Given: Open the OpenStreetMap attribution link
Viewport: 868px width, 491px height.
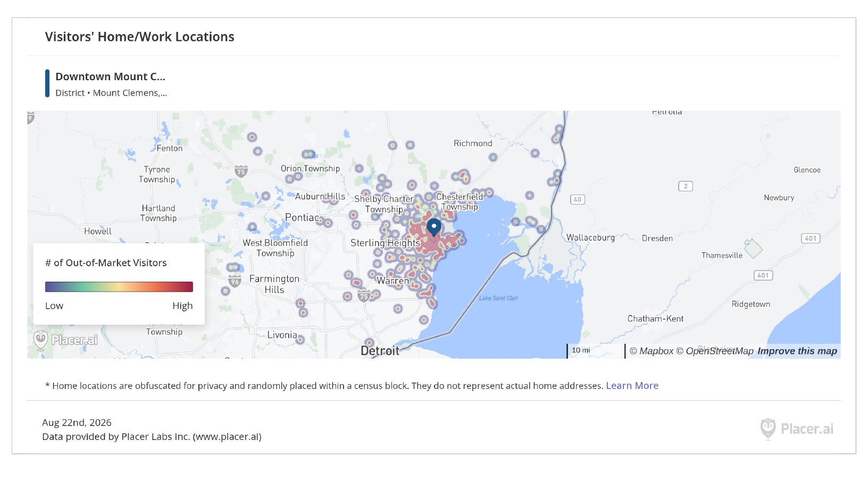Looking at the screenshot, I should pyautogui.click(x=715, y=351).
